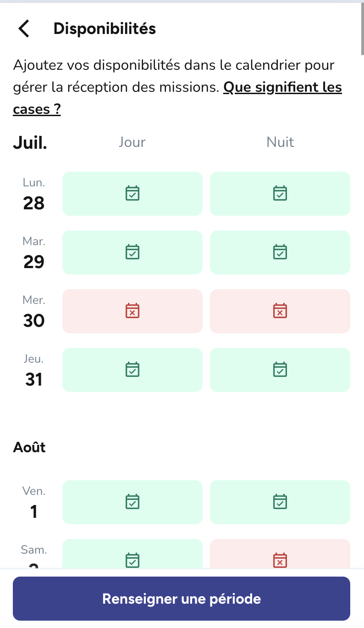Toggle Thursday 31 day availability cell
This screenshot has height=628, width=364.
click(x=132, y=370)
